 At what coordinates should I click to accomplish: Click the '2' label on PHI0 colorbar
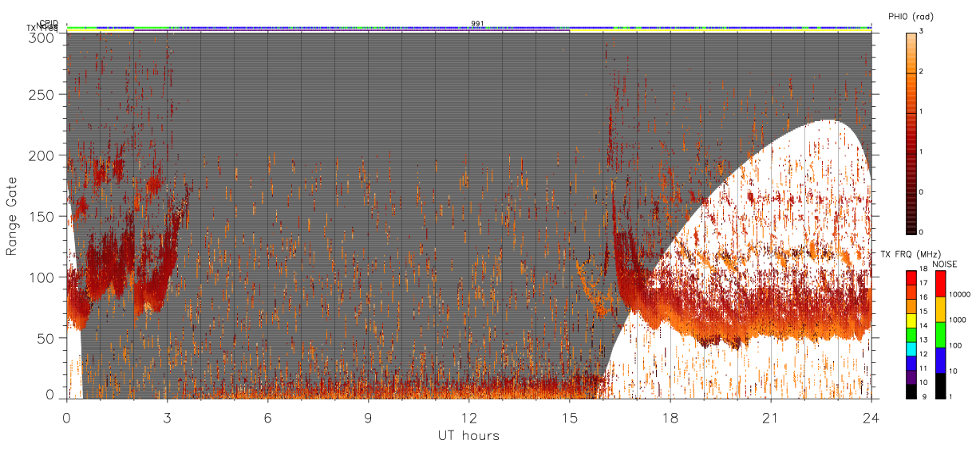[922, 73]
